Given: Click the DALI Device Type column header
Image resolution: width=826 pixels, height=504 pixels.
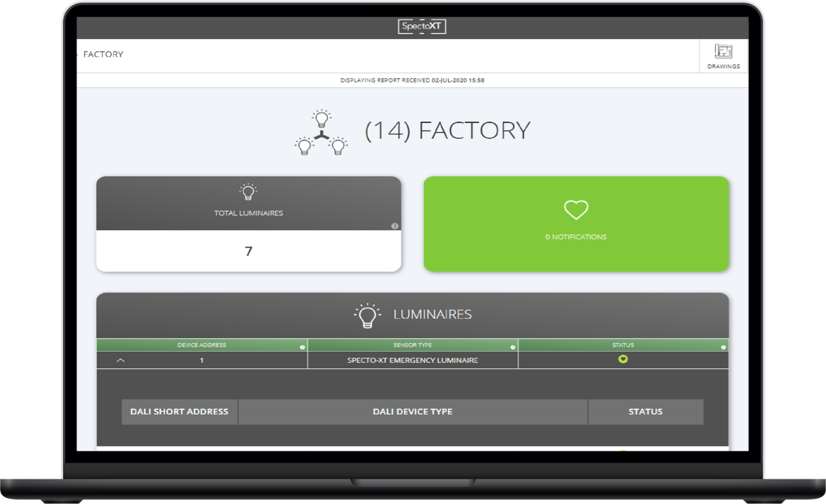Looking at the screenshot, I should coord(412,412).
